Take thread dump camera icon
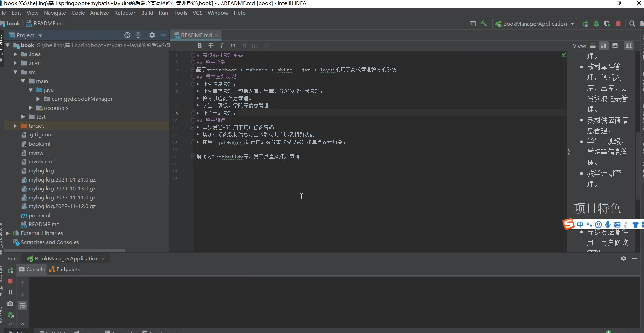This screenshot has height=333, width=644. [x=10, y=303]
